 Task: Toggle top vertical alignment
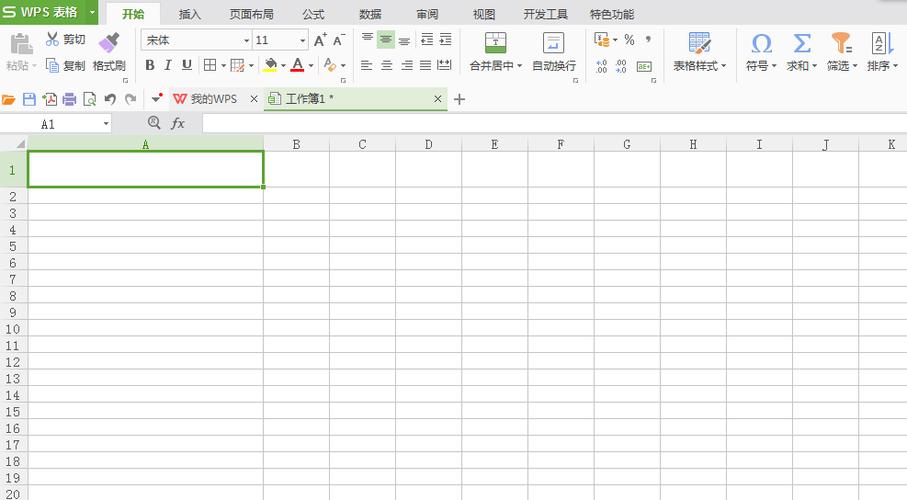(x=367, y=39)
